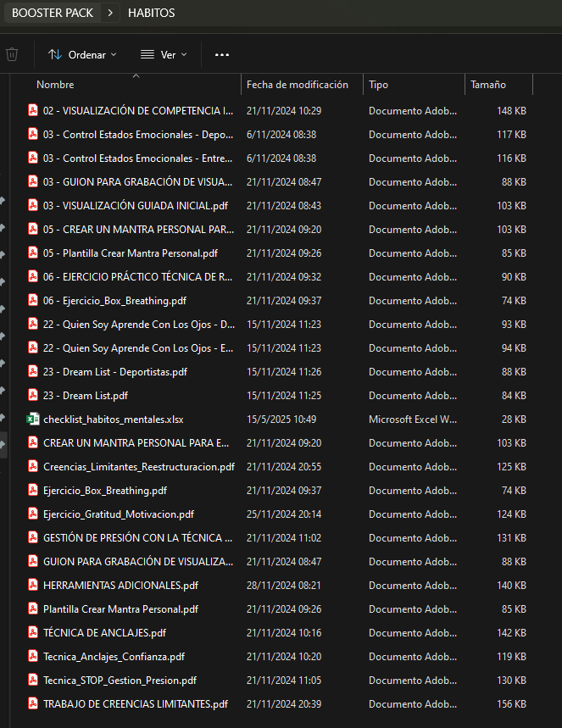Sort by the Nombre column header
The height and width of the screenshot is (728, 562).
pos(55,85)
